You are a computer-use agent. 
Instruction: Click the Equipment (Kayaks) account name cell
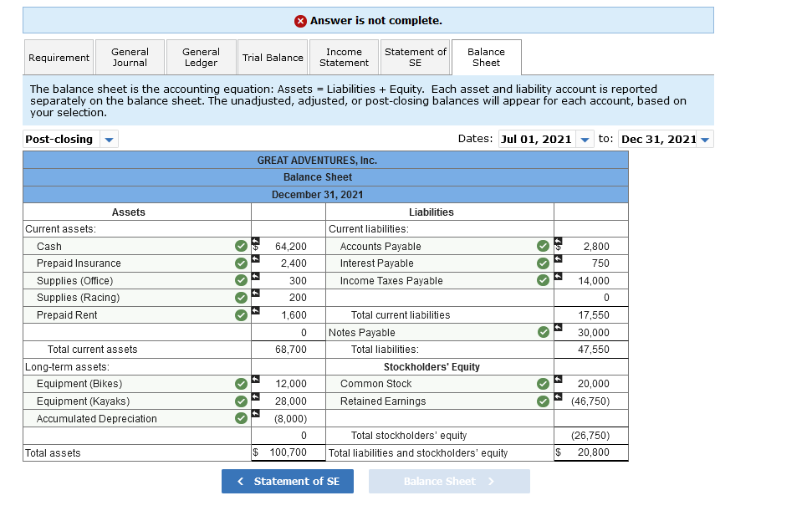[x=136, y=401]
